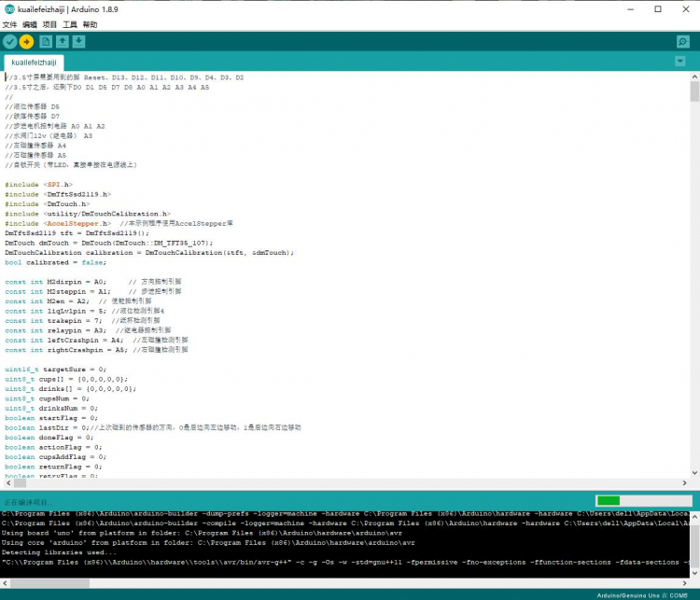Click 'const int leftCrashpin = A4;' line
700x600 pixels.
tap(64, 341)
